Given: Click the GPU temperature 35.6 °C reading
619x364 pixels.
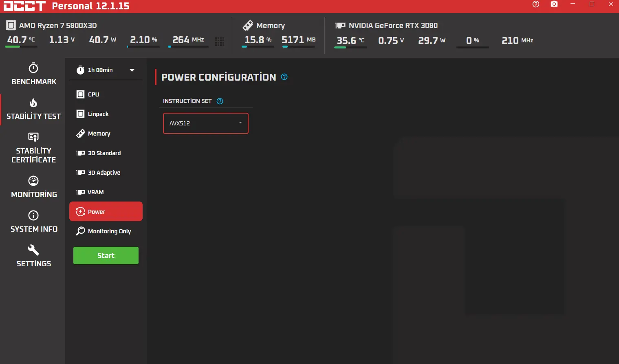Looking at the screenshot, I should coord(350,41).
